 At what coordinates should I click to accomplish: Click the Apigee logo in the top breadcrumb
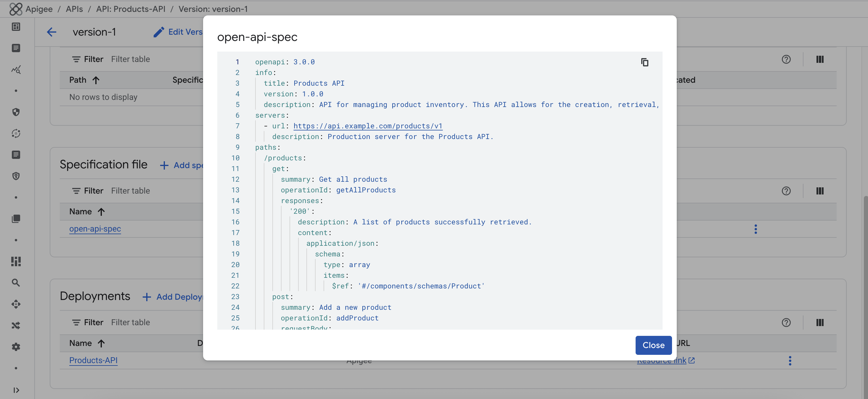point(16,9)
